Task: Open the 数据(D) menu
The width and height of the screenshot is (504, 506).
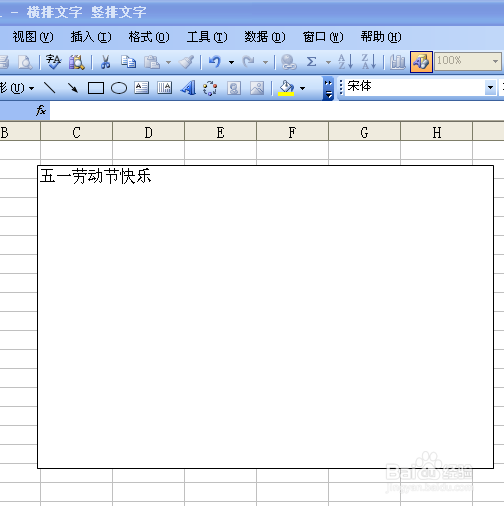Action: pyautogui.click(x=265, y=37)
